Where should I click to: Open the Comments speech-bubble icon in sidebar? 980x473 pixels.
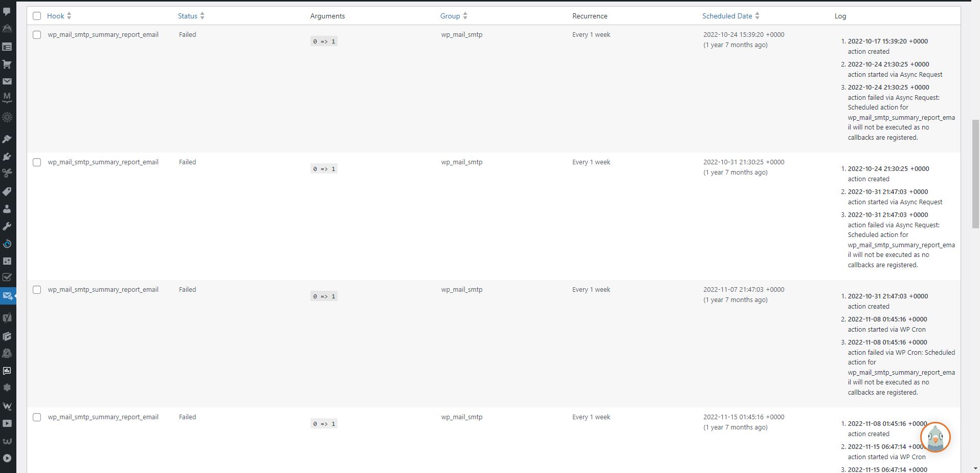[x=7, y=11]
